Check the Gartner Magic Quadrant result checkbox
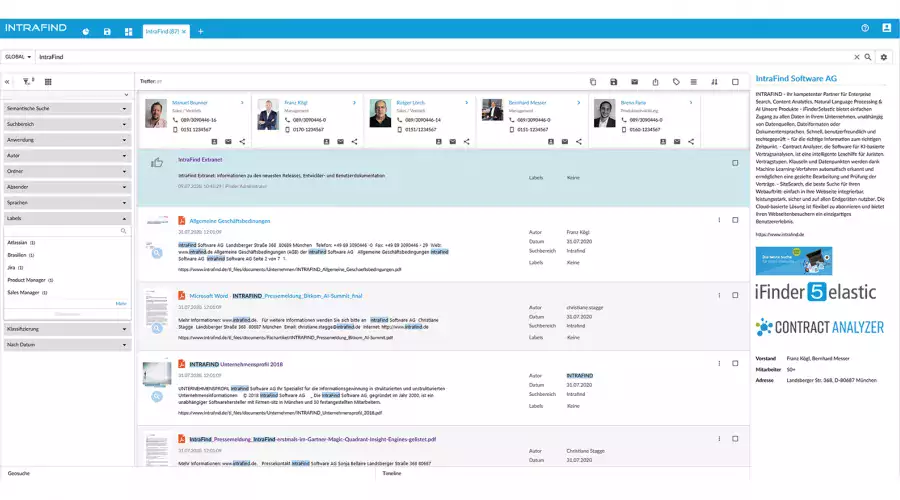 [735, 439]
